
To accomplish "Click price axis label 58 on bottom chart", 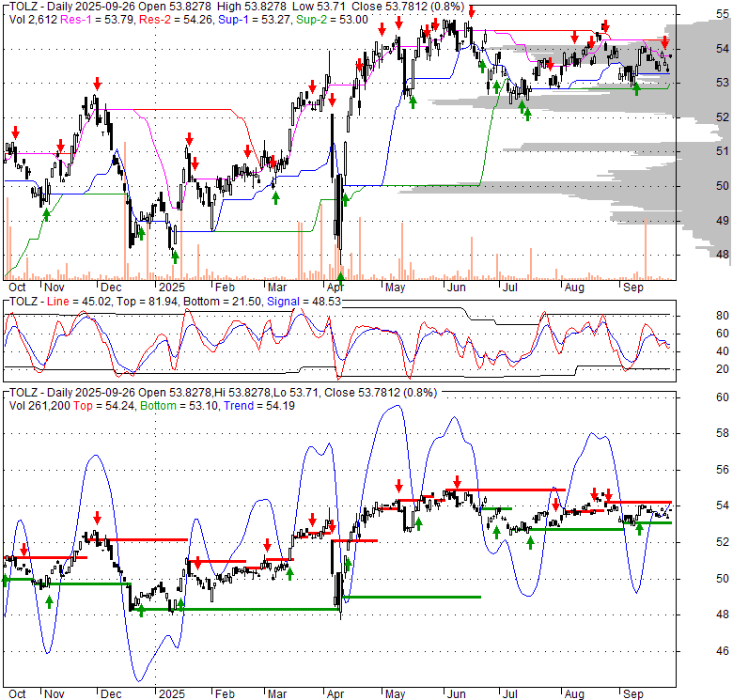I will point(723,433).
